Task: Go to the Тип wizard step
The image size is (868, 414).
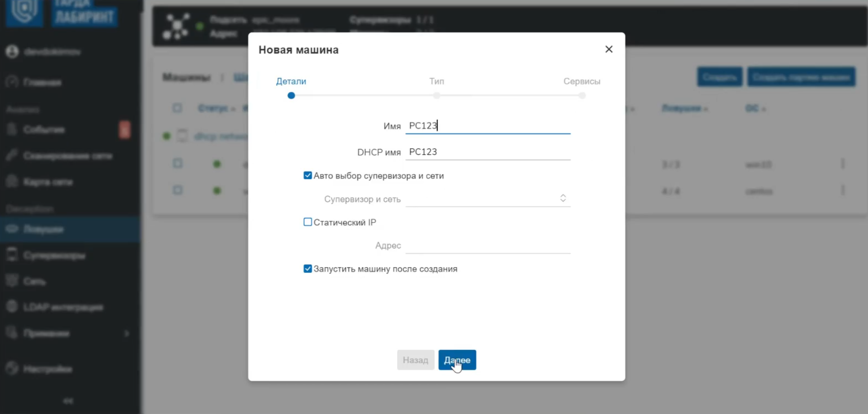Action: click(x=436, y=81)
